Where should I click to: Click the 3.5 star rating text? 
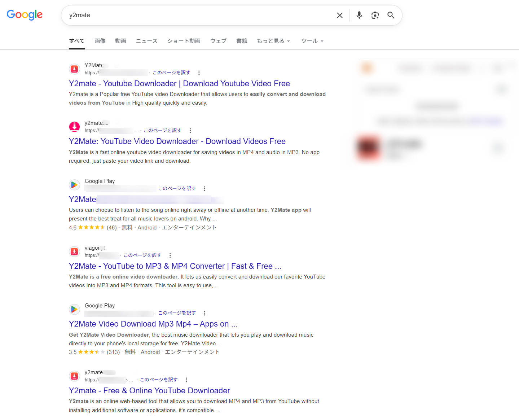pyautogui.click(x=72, y=352)
